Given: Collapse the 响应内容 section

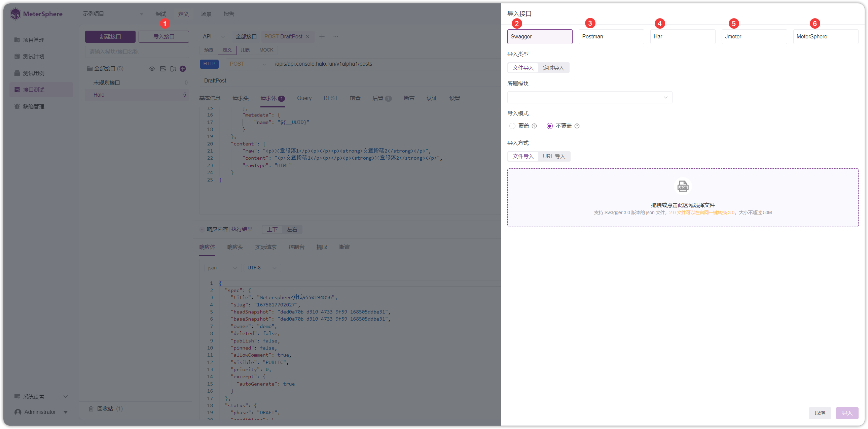Looking at the screenshot, I should [202, 230].
